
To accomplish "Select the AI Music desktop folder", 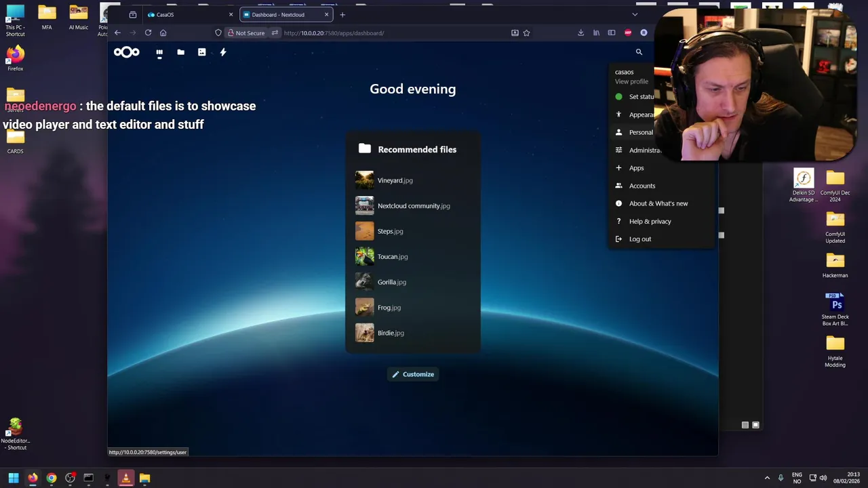I will (x=79, y=18).
